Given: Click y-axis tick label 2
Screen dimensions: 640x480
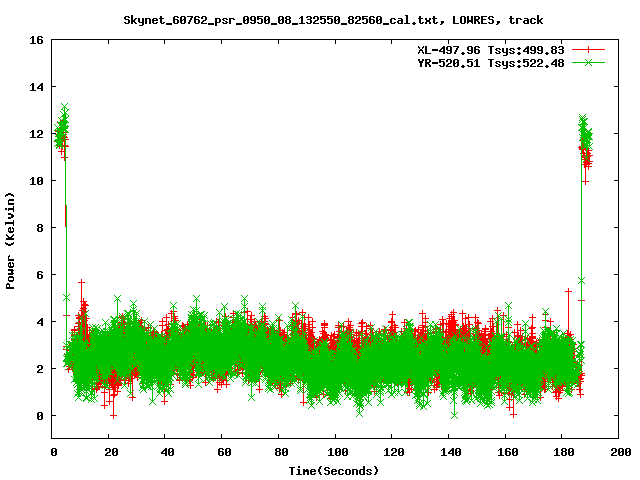Looking at the screenshot, I should coord(40,369).
